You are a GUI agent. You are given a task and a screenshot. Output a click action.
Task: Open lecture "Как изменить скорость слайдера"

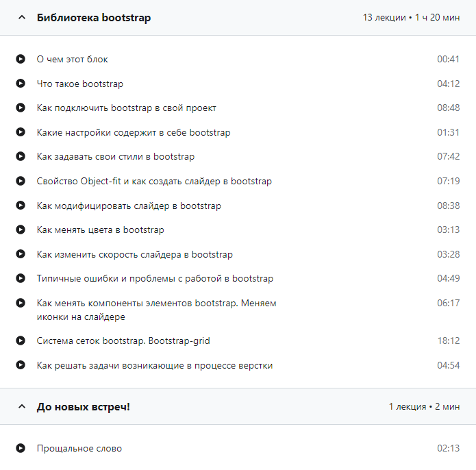tap(134, 254)
